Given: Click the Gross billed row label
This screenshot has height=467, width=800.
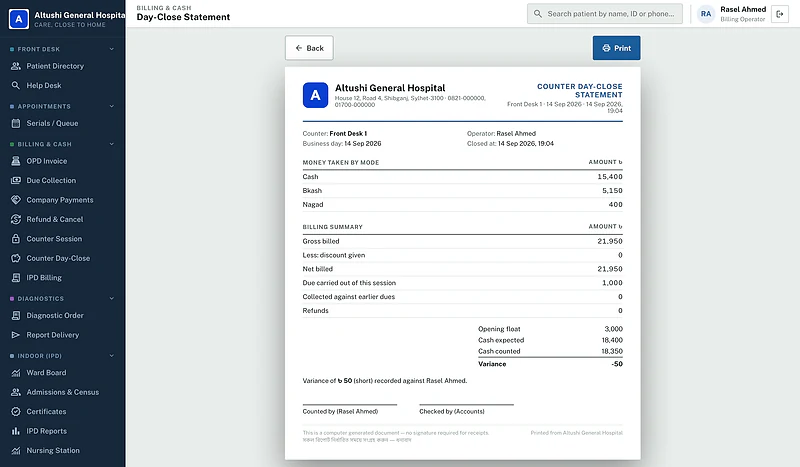Looking at the screenshot, I should (x=321, y=241).
